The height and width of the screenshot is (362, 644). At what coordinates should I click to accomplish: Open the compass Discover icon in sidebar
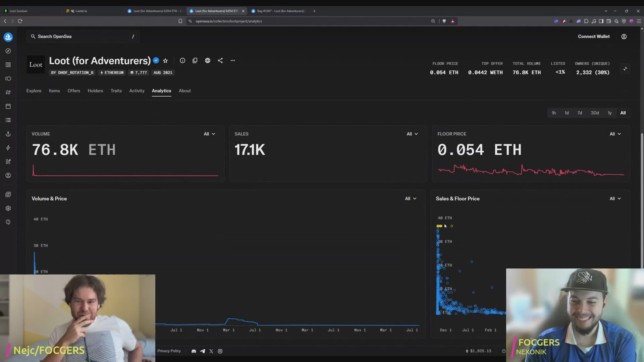pyautogui.click(x=8, y=51)
